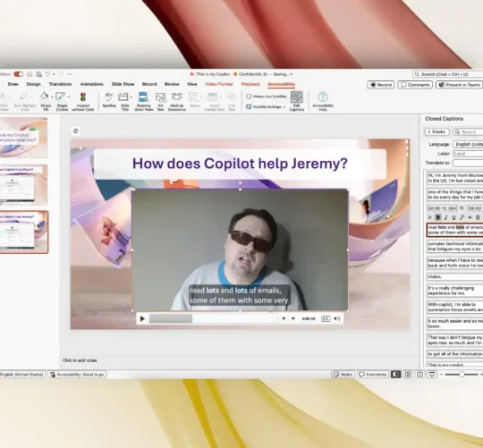Click the Undo arrow icon
This screenshot has width=483, height=448.
tap(47, 74)
